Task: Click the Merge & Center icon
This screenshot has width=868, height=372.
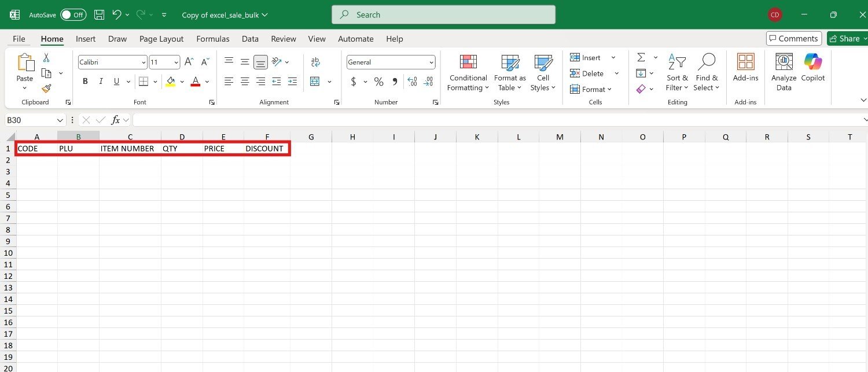Action: pos(315,82)
